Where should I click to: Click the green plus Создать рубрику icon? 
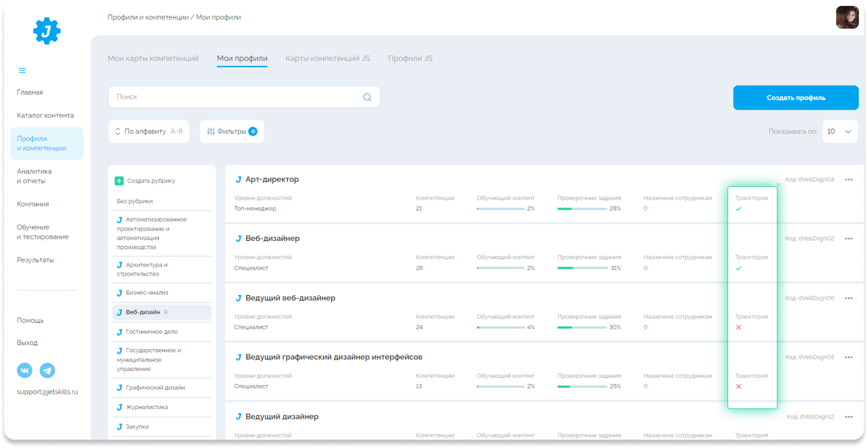[x=119, y=181]
